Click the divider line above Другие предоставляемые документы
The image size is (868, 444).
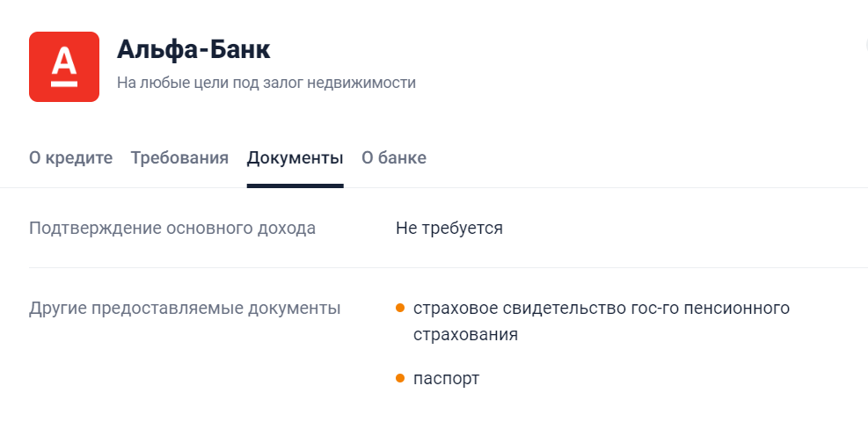click(440, 267)
